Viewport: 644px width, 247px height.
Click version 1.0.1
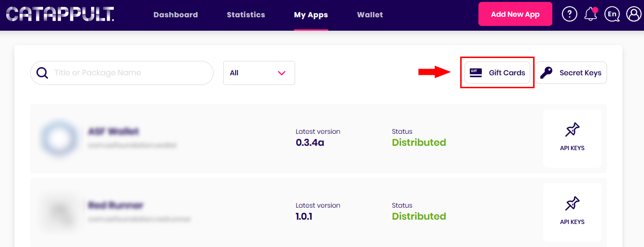[304, 216]
